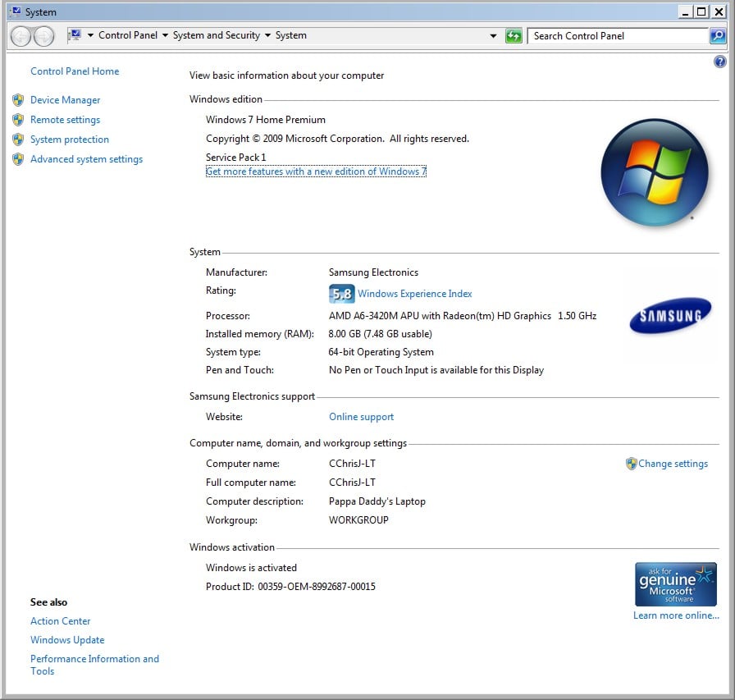Click the shield icon next to Change settings
The width and height of the screenshot is (735, 700).
(x=631, y=464)
